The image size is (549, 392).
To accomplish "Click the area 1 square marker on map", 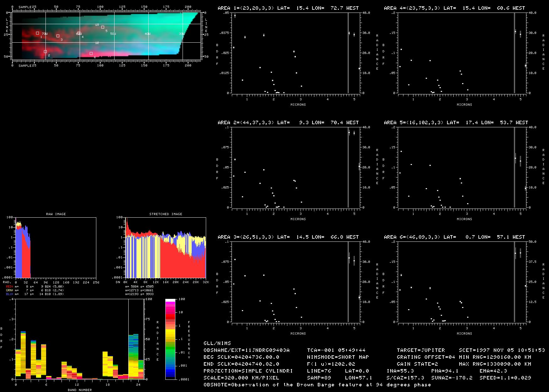I will click(x=37, y=33).
